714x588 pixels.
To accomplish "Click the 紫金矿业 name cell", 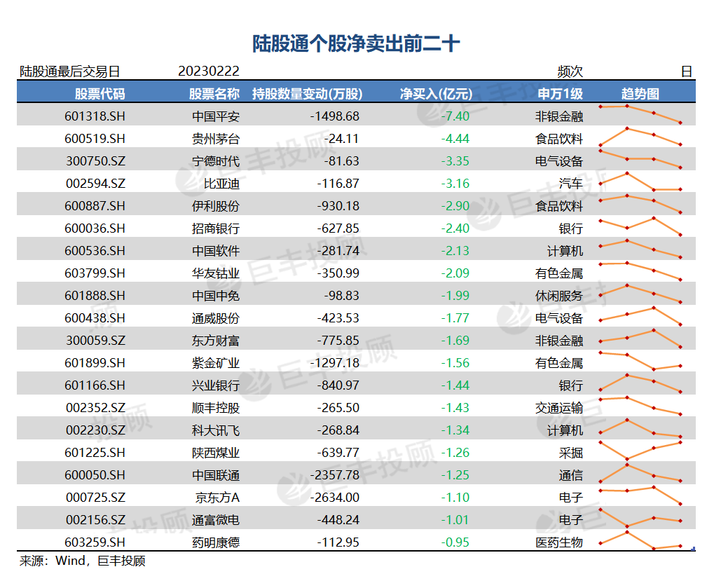I will coord(215,363).
